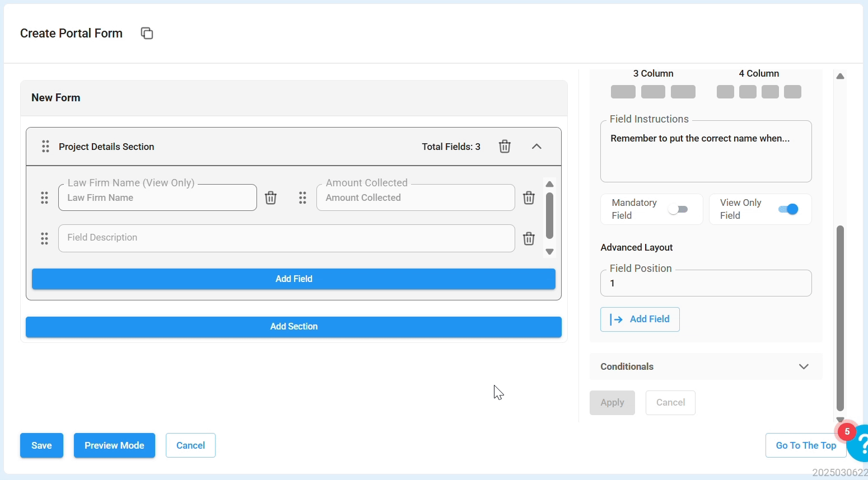This screenshot has height=480, width=868.
Task: Click the copy icon beside Create Portal Form
Action: pos(147,34)
